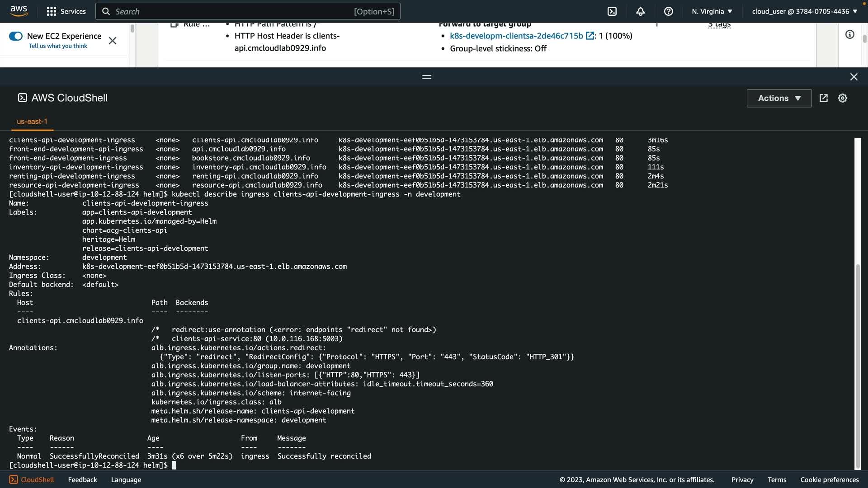868x488 pixels.
Task: Open CloudShell preferences gear icon
Action: click(x=842, y=98)
